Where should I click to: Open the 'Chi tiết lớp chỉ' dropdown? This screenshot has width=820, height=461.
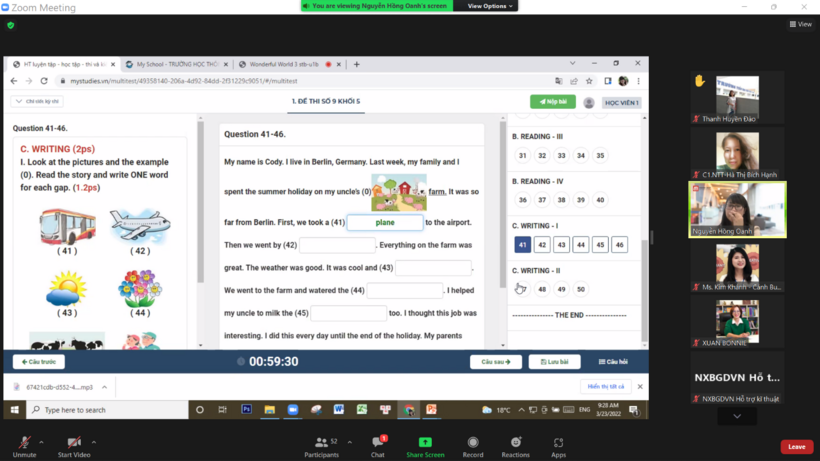(x=37, y=102)
